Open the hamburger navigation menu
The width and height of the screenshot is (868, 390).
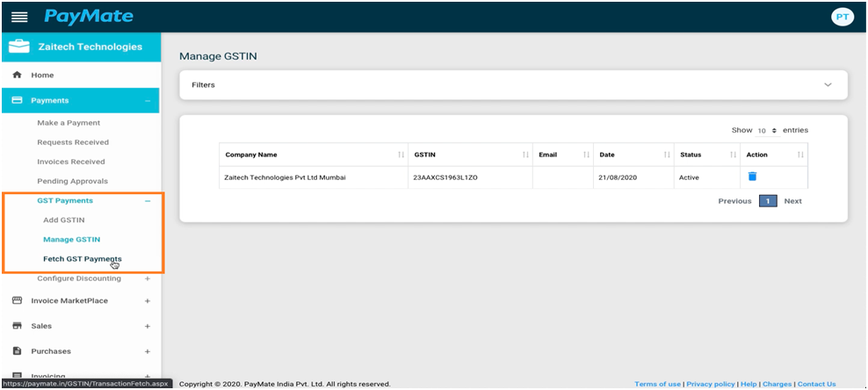[19, 18]
